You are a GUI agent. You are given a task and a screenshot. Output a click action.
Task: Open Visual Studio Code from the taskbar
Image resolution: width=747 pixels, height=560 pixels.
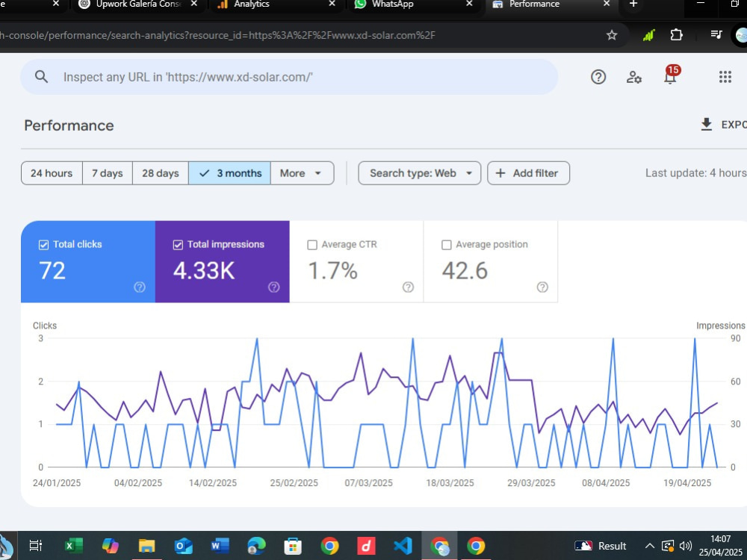(403, 546)
